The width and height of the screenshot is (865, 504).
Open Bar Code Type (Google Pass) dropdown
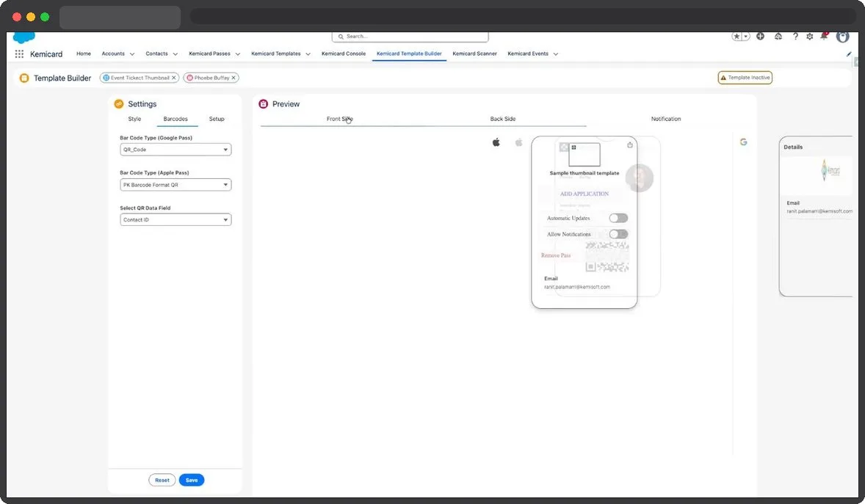pyautogui.click(x=175, y=150)
